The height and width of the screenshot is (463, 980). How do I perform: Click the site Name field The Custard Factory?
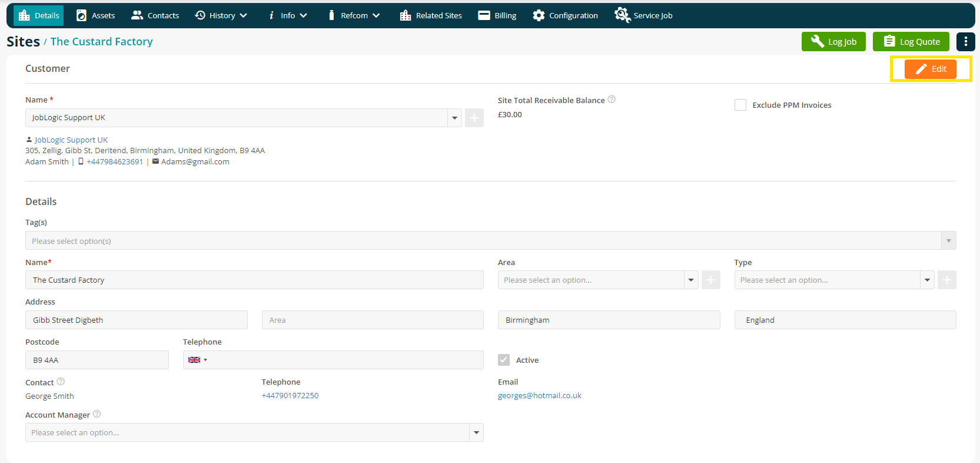tap(254, 280)
